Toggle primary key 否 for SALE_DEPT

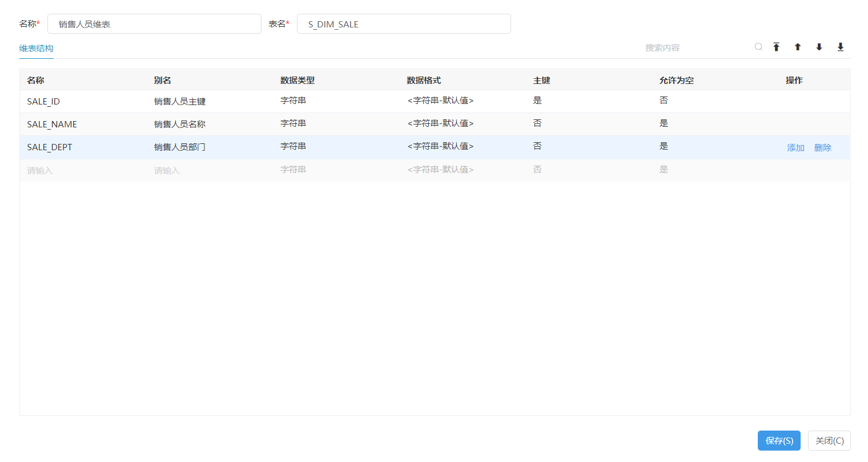537,146
